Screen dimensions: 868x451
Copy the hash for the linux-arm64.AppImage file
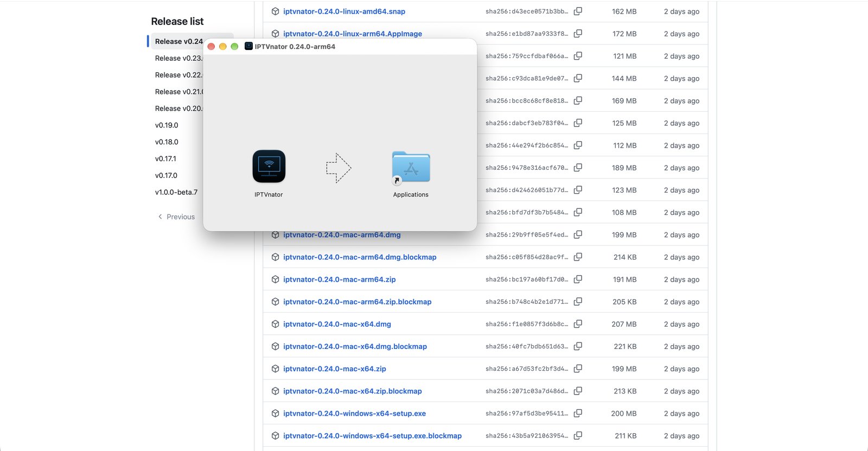click(578, 33)
